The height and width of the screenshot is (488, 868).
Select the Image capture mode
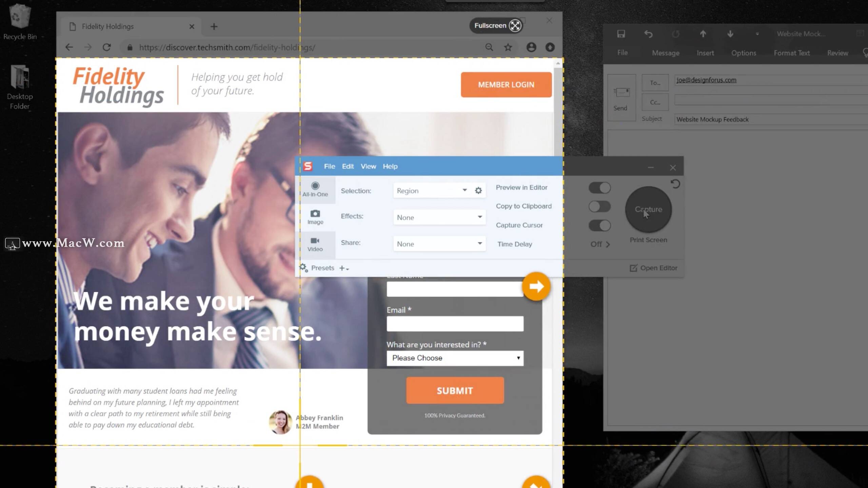tap(315, 216)
